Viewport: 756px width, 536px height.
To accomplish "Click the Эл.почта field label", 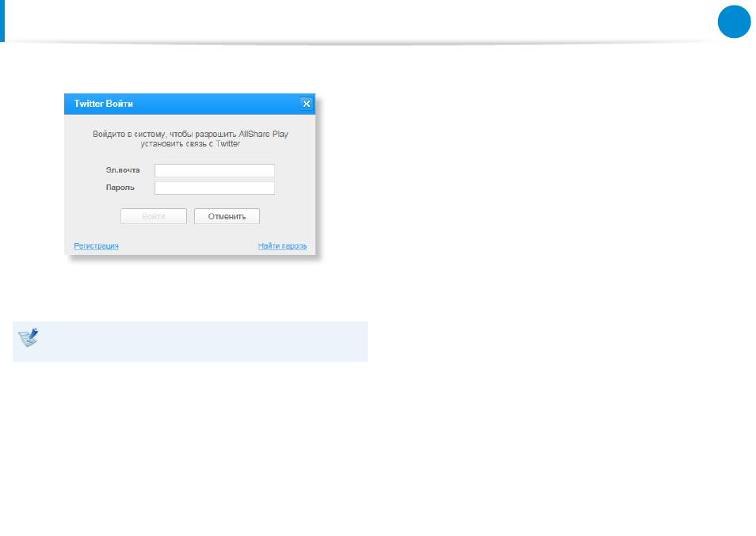I will 123,170.
